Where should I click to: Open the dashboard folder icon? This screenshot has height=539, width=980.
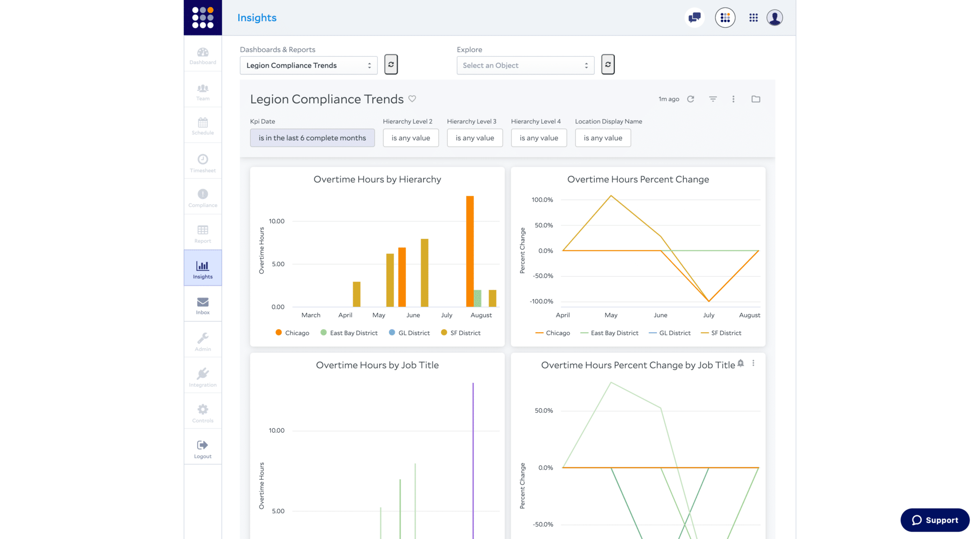point(756,99)
